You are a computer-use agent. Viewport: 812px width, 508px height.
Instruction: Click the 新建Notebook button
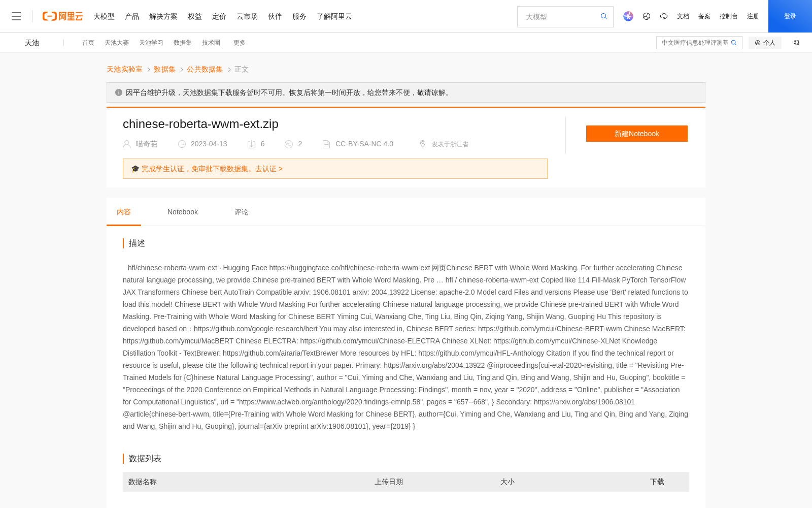pyautogui.click(x=637, y=134)
